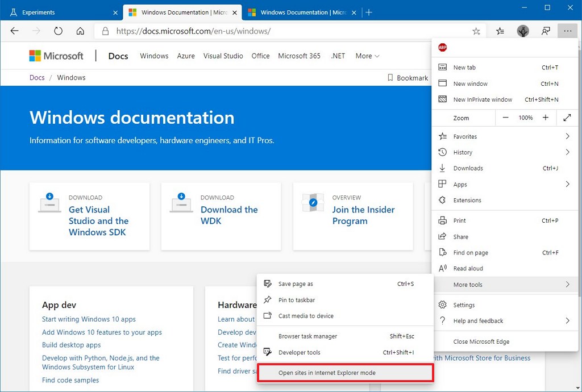This screenshot has height=392, width=582.
Task: Click the browser refresh button
Action: coord(58,31)
